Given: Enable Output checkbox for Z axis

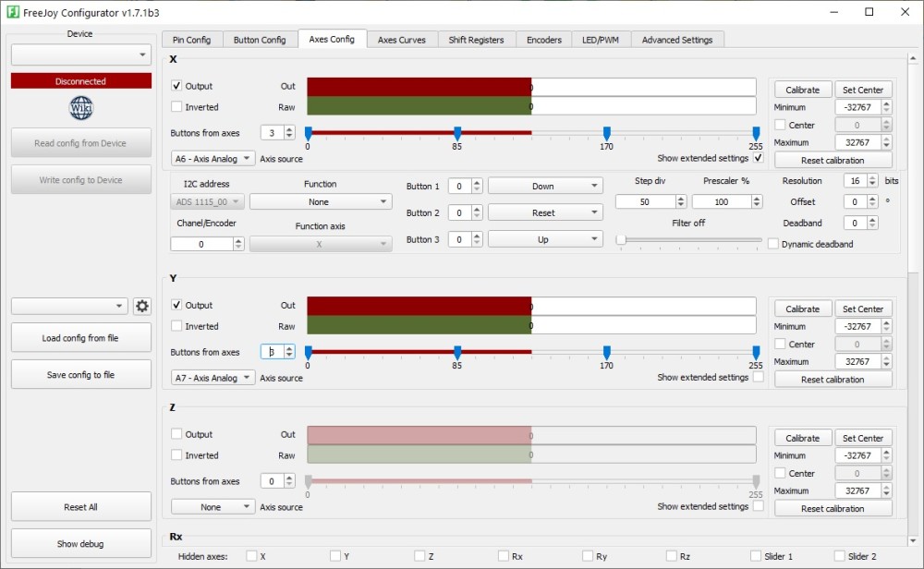Looking at the screenshot, I should coord(176,434).
